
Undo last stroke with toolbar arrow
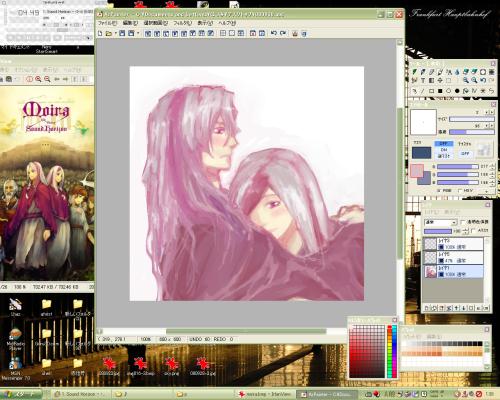(274, 33)
